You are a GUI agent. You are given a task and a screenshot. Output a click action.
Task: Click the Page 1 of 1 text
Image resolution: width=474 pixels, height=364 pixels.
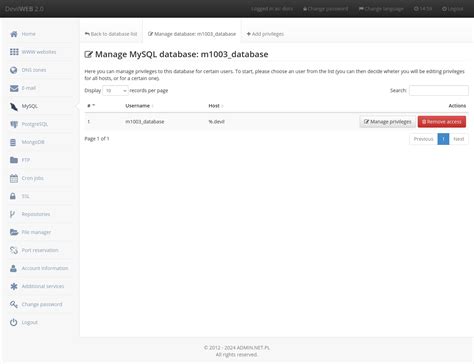97,138
